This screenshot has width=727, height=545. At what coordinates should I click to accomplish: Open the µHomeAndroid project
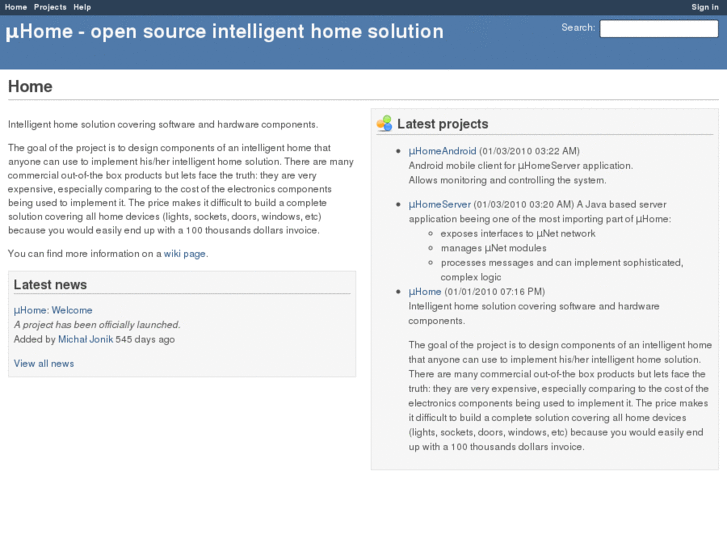click(x=442, y=152)
